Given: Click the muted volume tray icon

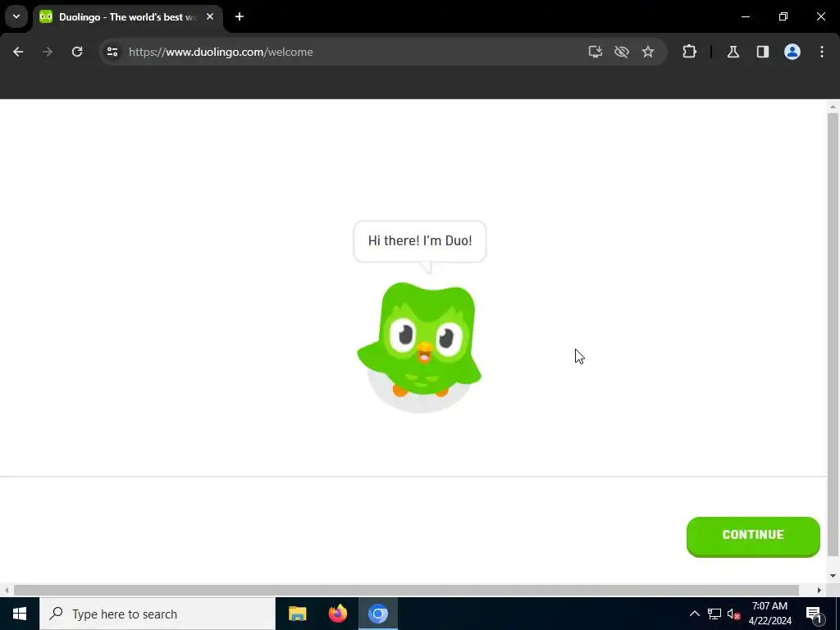Looking at the screenshot, I should coord(733,614).
